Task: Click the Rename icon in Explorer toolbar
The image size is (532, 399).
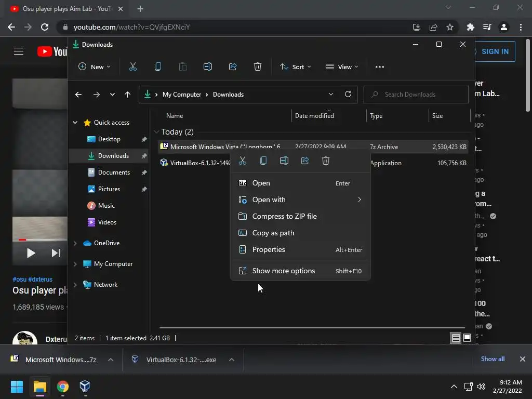Action: pyautogui.click(x=208, y=67)
